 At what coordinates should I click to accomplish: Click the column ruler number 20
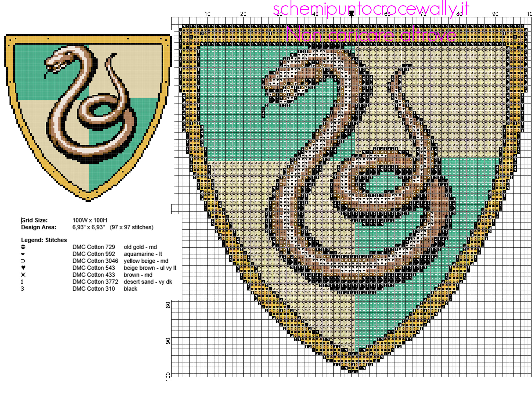(x=243, y=14)
